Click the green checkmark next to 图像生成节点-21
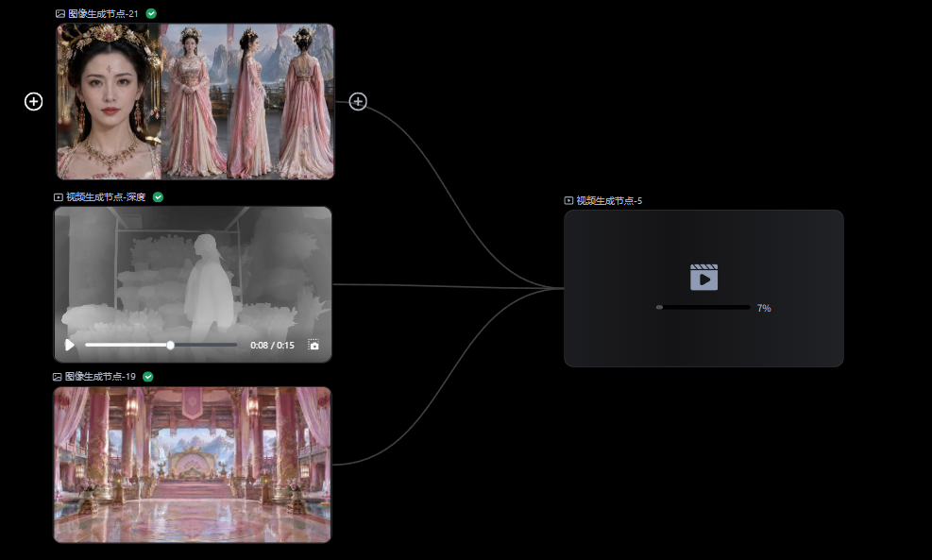This screenshot has height=560, width=932. [x=152, y=13]
